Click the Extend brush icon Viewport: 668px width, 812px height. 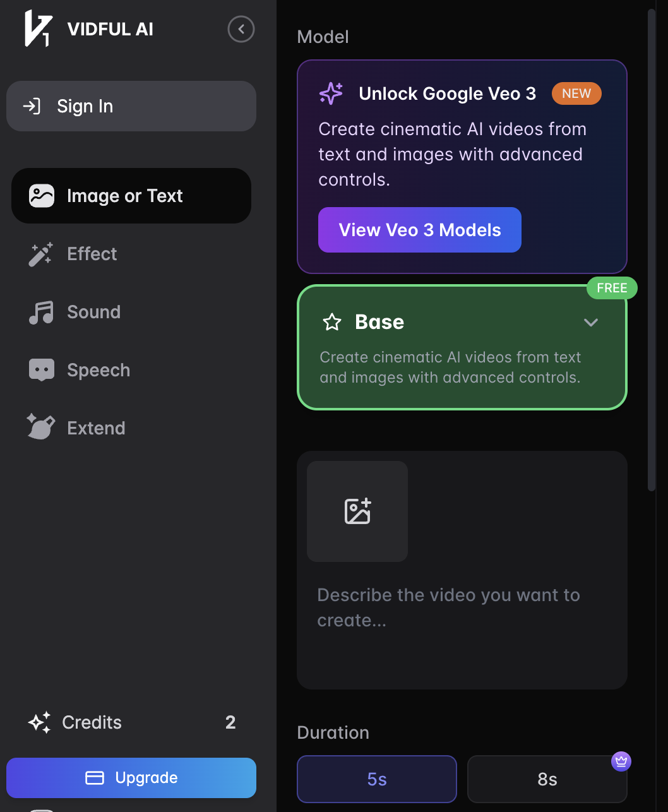click(x=41, y=427)
